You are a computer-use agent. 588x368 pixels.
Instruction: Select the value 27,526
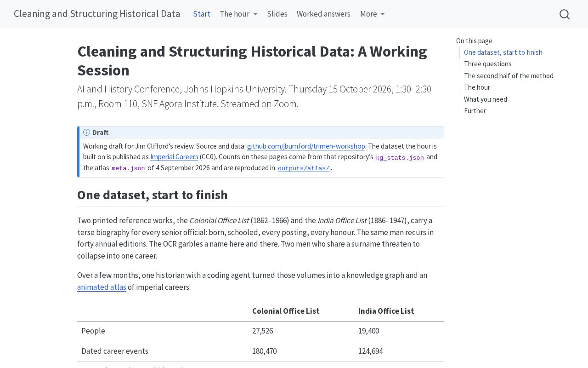pyautogui.click(x=262, y=331)
